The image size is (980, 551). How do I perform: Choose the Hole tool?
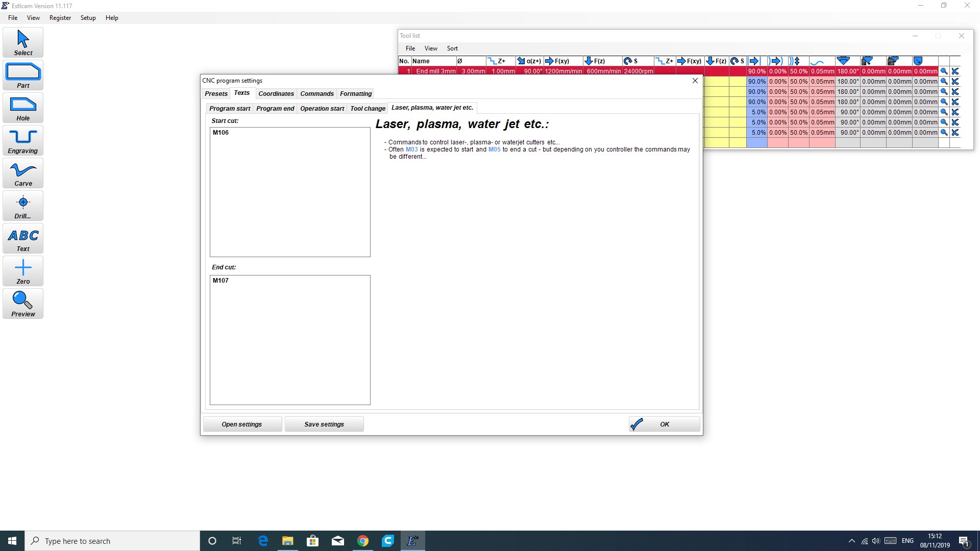[23, 108]
